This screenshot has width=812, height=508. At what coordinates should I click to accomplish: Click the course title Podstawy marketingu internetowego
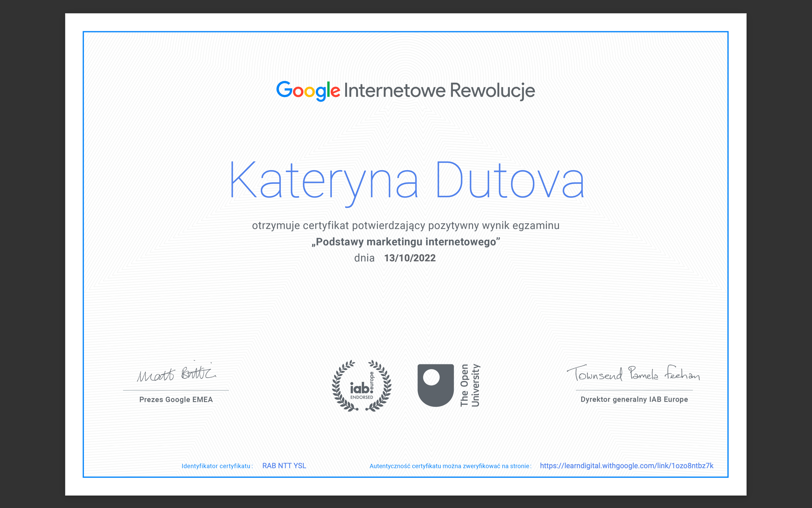click(x=406, y=242)
